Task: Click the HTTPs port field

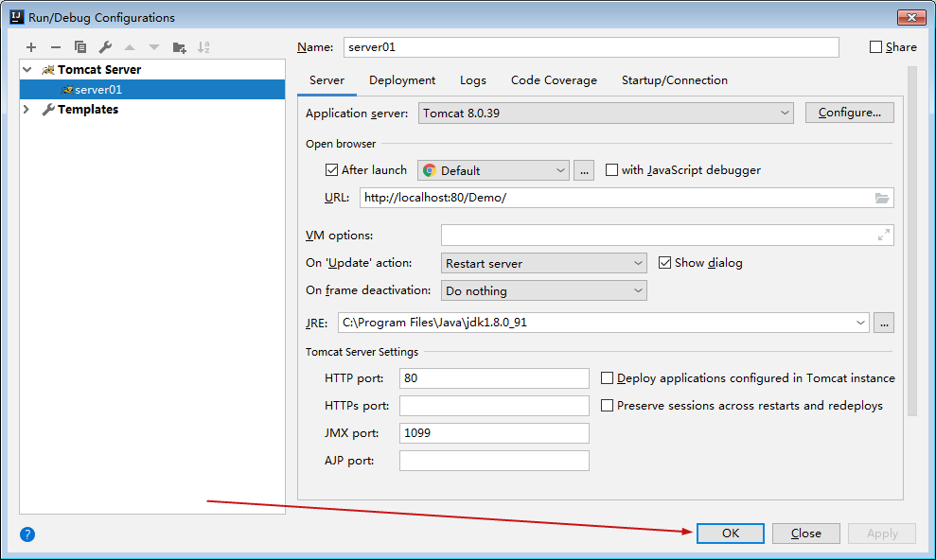Action: click(x=494, y=406)
